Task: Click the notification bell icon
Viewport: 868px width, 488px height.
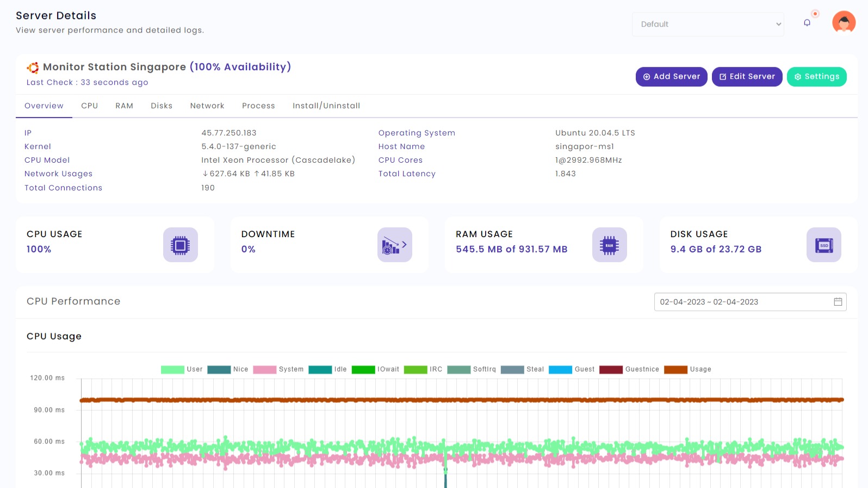Action: tap(807, 23)
